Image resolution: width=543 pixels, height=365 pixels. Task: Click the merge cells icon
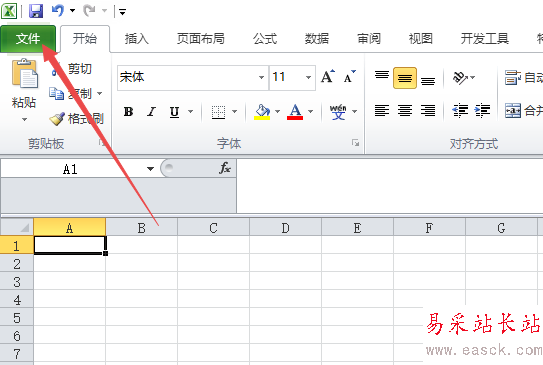(x=513, y=111)
